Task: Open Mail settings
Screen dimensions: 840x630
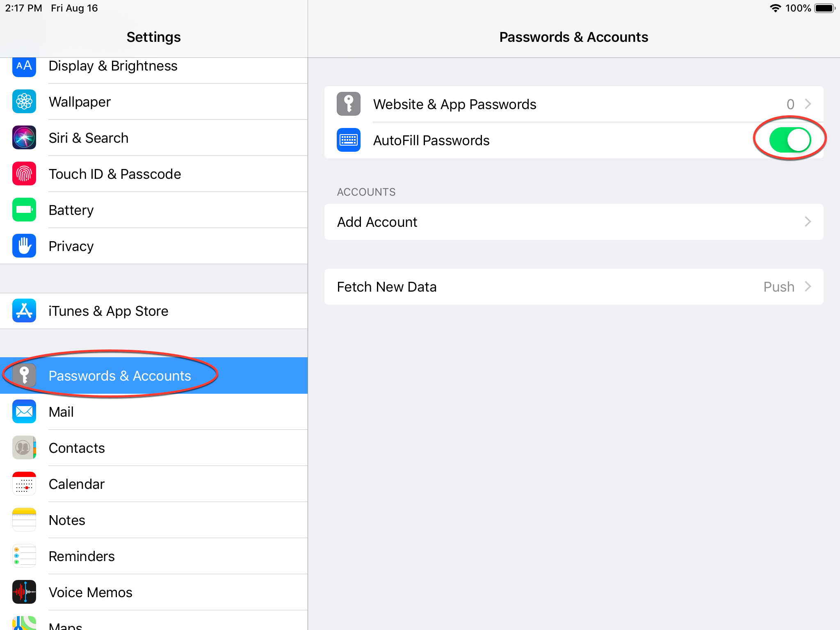Action: click(154, 412)
